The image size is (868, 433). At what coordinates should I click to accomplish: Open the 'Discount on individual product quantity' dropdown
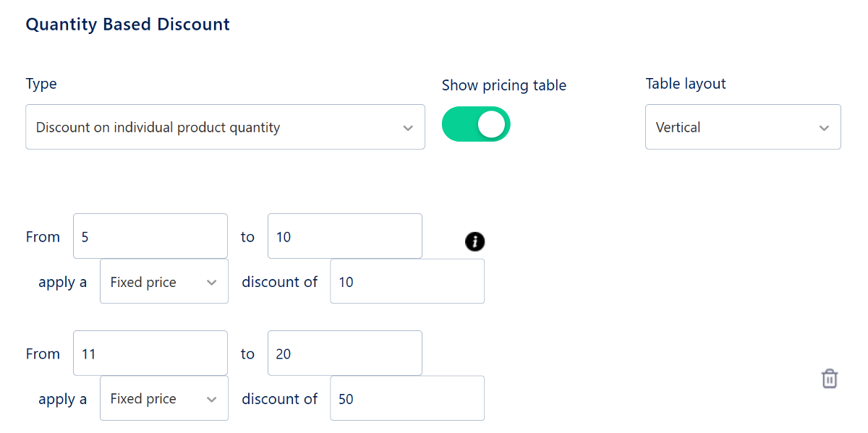pos(225,127)
